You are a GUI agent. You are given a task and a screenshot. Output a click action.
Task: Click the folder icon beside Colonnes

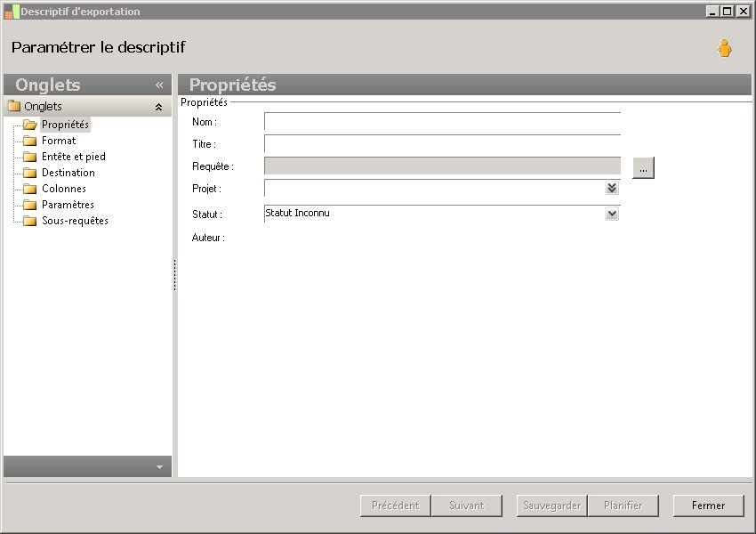point(30,188)
